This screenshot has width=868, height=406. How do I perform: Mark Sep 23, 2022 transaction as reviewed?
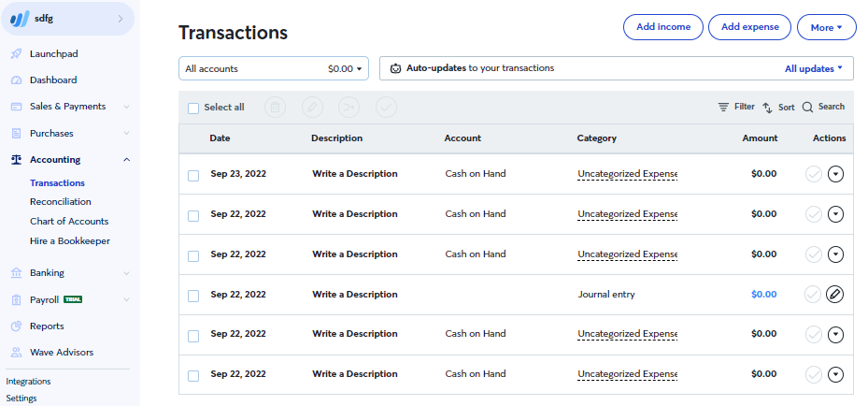[x=813, y=174]
